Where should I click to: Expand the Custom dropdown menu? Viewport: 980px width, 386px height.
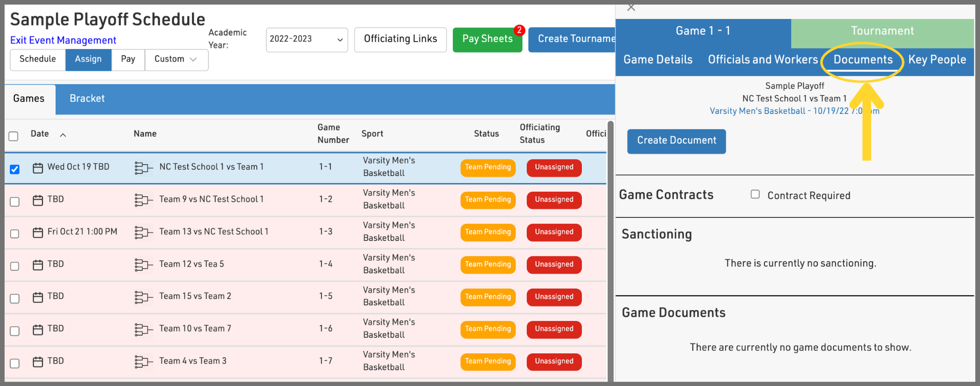(176, 59)
